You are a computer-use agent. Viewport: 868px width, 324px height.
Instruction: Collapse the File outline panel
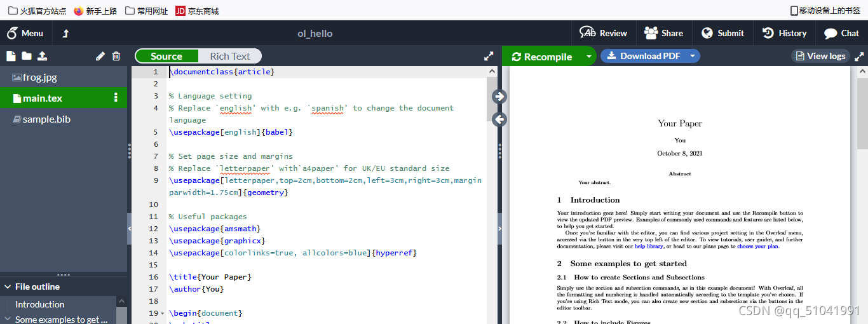(8, 287)
